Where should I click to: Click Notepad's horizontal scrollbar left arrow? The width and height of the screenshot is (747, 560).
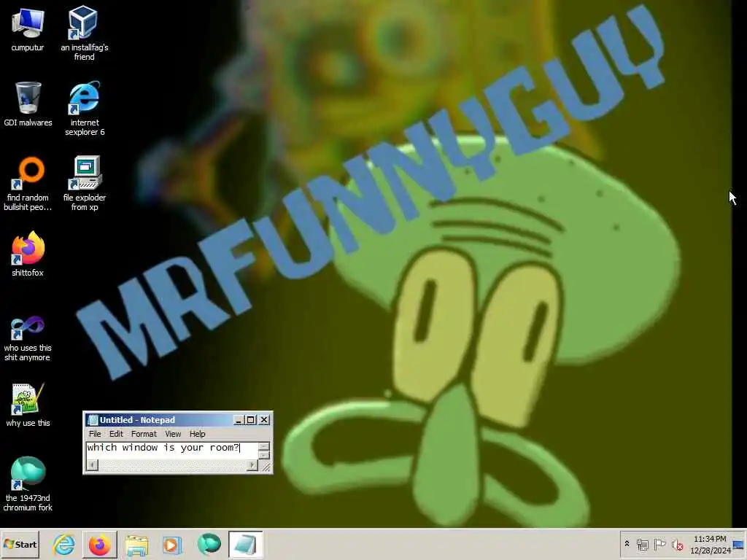[x=93, y=464]
